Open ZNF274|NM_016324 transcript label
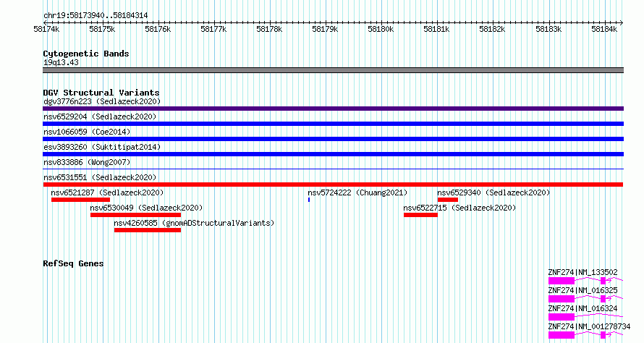Image resolution: width=644 pixels, height=343 pixels. pos(582,308)
